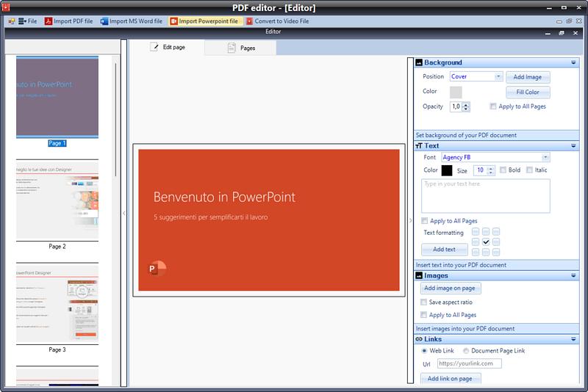Enable Apply to All Pages for Images
This screenshot has height=392, width=588.
coord(424,315)
